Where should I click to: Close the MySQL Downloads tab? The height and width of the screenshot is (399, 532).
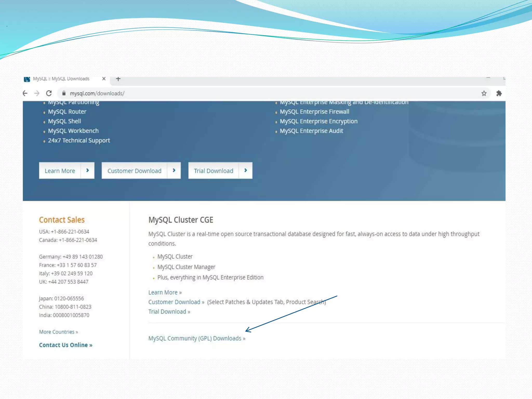click(104, 79)
